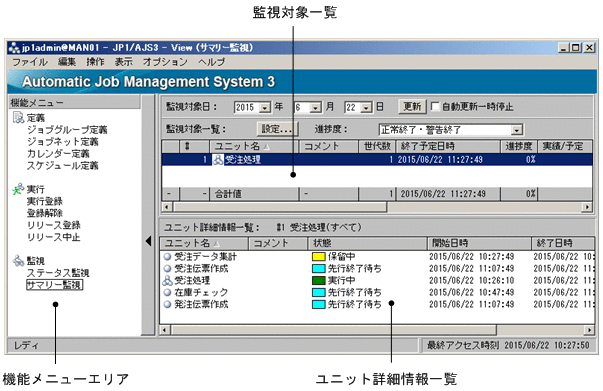Click 進捗度 column header
Image resolution: width=603 pixels, height=391 pixels.
[x=519, y=146]
